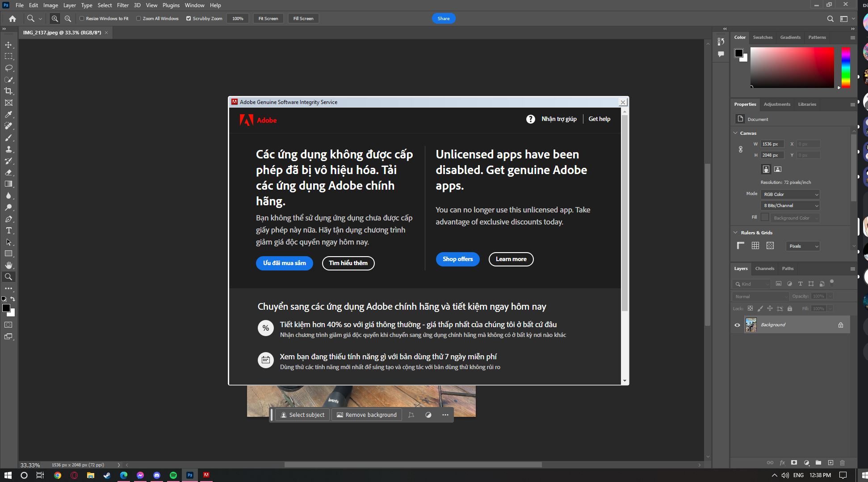Uncheck the Scrubby Zoom option
This screenshot has height=482, width=868.
coord(189,18)
